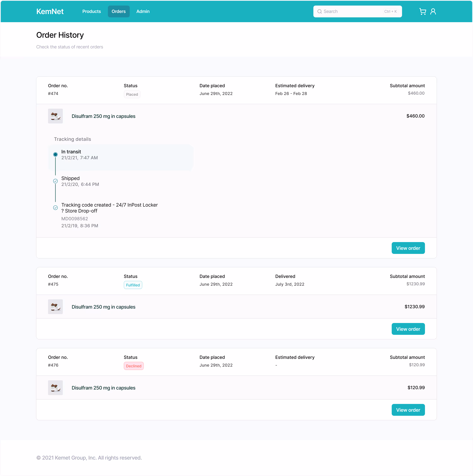Open the shopping cart icon
Viewport: 473px width, 476px height.
tap(423, 12)
